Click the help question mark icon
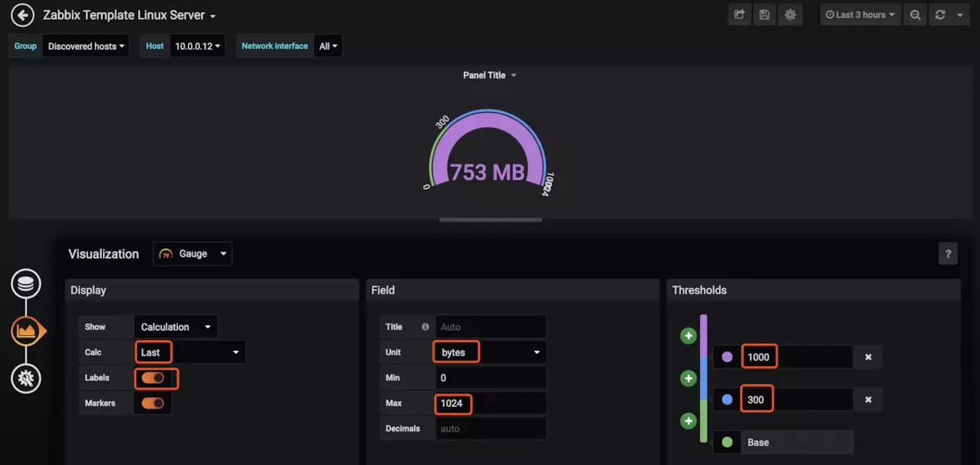Image resolution: width=980 pixels, height=465 pixels. click(947, 253)
